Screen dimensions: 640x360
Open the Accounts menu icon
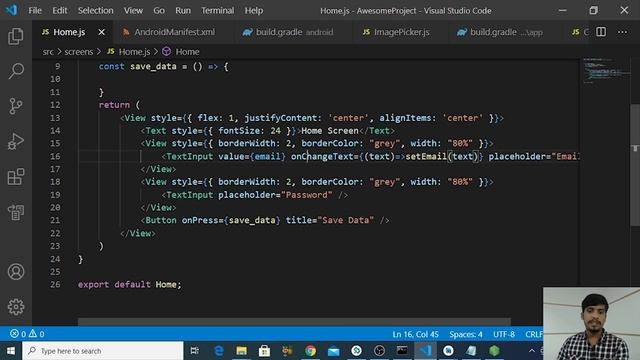[x=16, y=271]
